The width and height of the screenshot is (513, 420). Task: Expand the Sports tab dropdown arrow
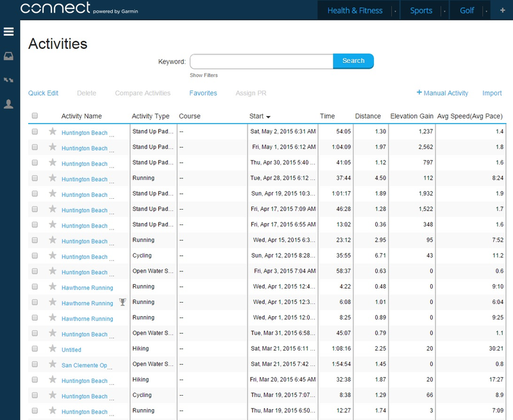pyautogui.click(x=444, y=11)
